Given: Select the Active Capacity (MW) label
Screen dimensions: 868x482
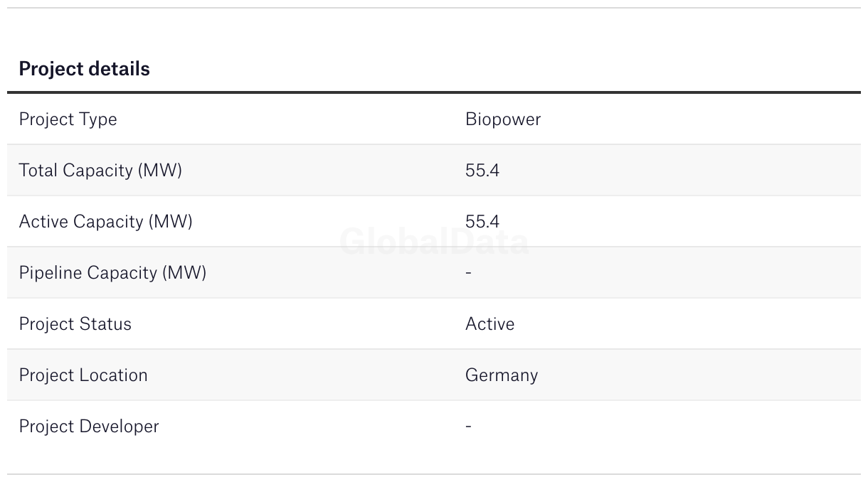Looking at the screenshot, I should click(x=105, y=221).
